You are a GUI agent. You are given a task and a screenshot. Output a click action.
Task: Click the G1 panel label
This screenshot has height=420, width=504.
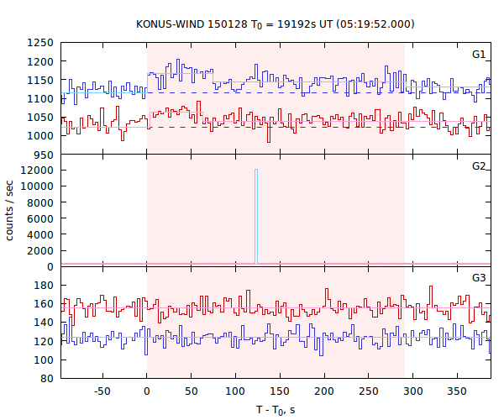(479, 55)
